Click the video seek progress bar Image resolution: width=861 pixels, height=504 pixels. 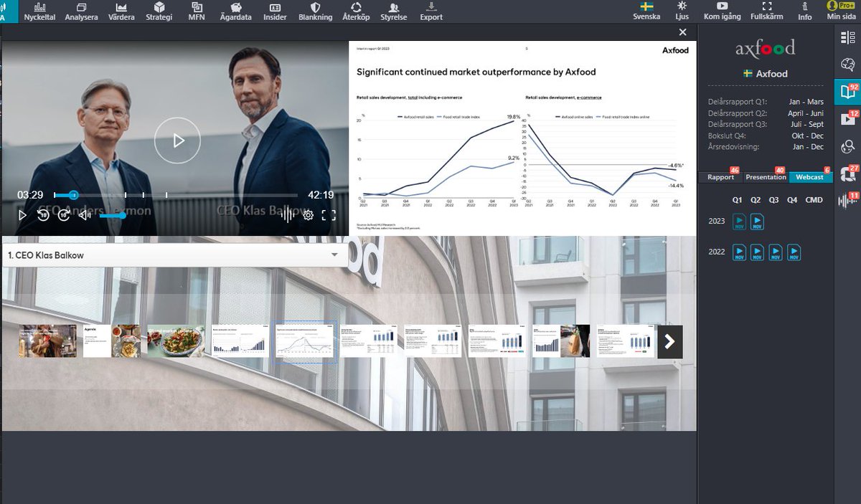[176, 195]
